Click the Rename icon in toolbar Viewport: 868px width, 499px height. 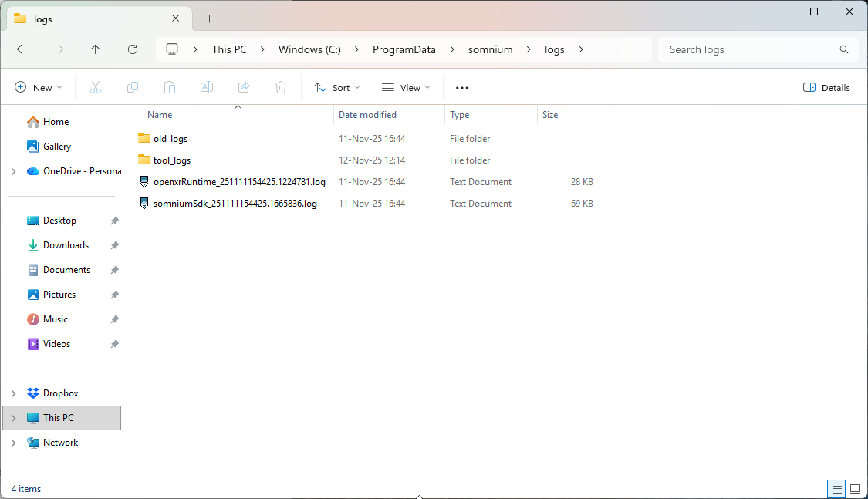click(207, 88)
